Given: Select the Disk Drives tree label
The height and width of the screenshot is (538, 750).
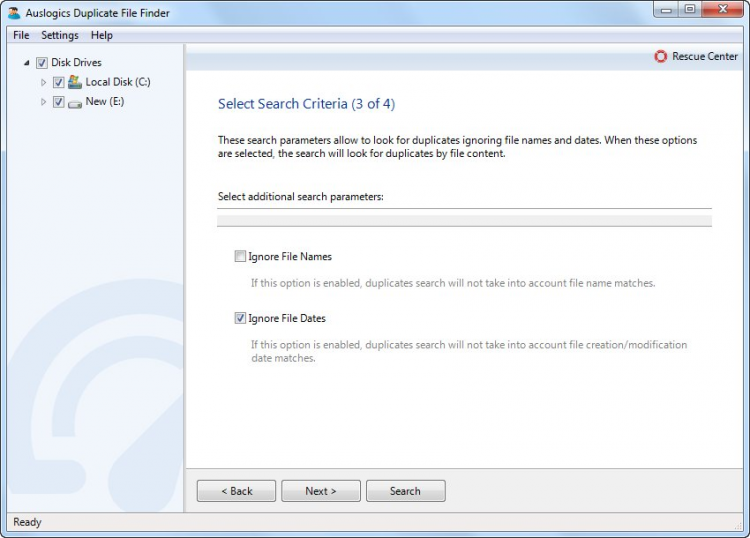Looking at the screenshot, I should (x=76, y=62).
